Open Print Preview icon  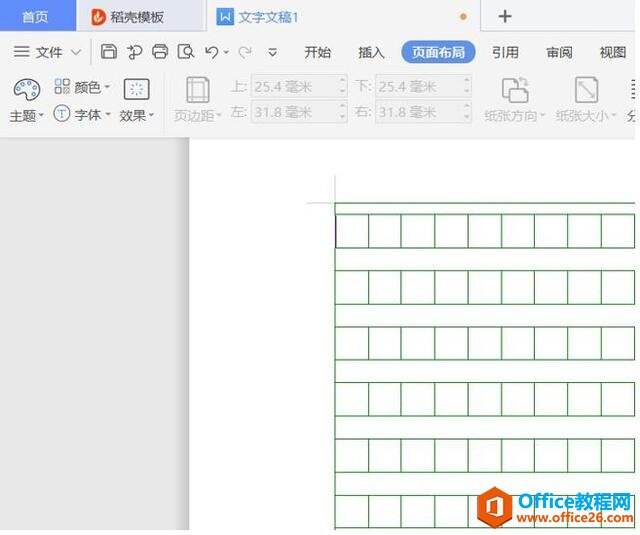tap(186, 52)
